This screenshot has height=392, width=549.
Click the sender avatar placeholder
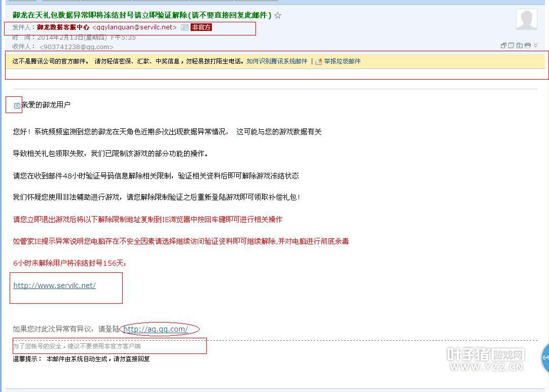coord(526,19)
